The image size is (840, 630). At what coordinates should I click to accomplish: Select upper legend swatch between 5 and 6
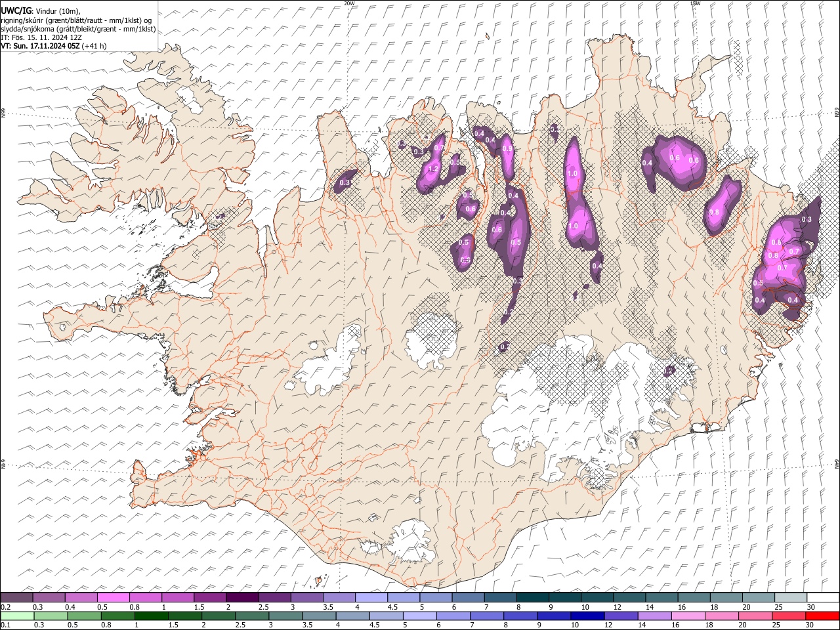(x=435, y=597)
